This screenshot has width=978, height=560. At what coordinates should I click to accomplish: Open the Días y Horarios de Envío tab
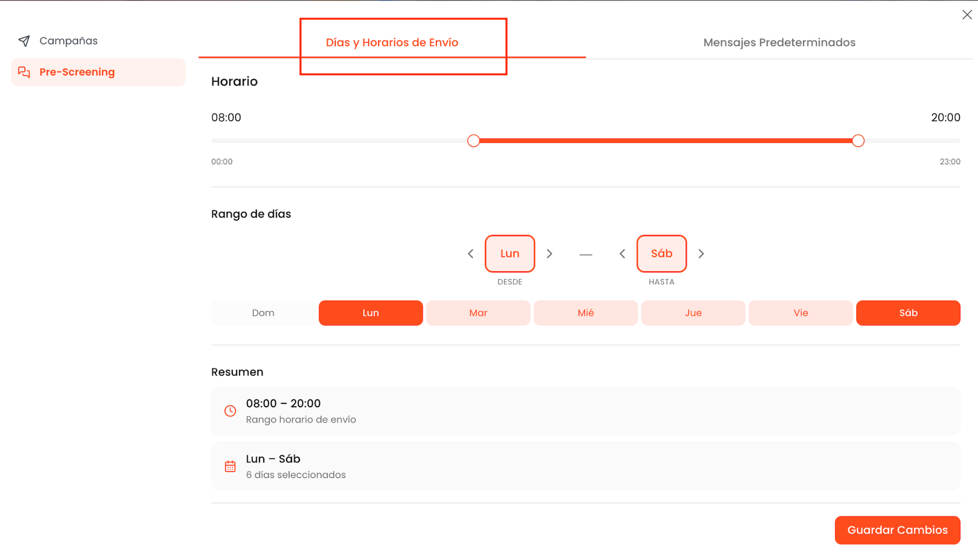point(392,42)
